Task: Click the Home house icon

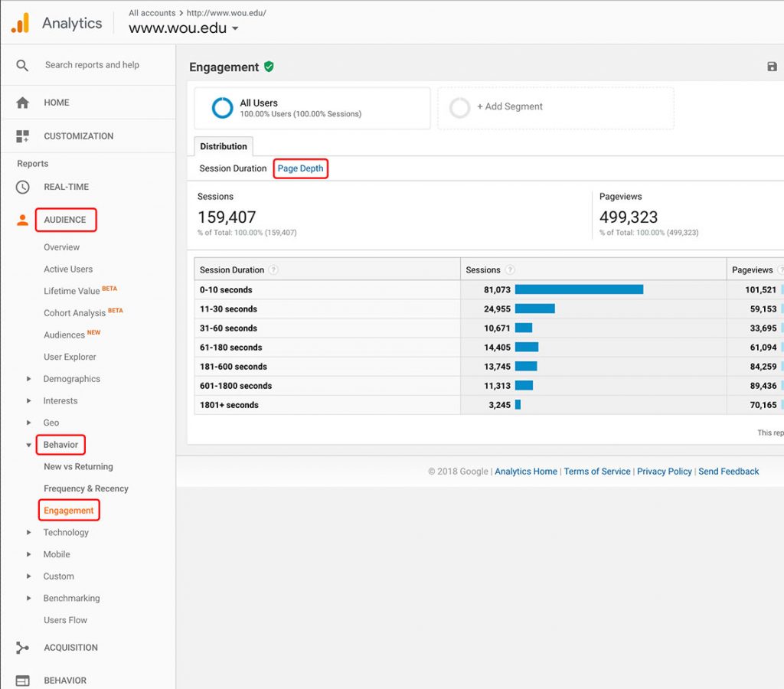Action: click(22, 103)
